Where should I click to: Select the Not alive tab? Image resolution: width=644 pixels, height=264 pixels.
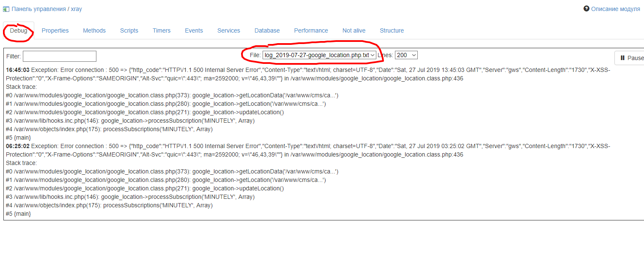tap(354, 30)
